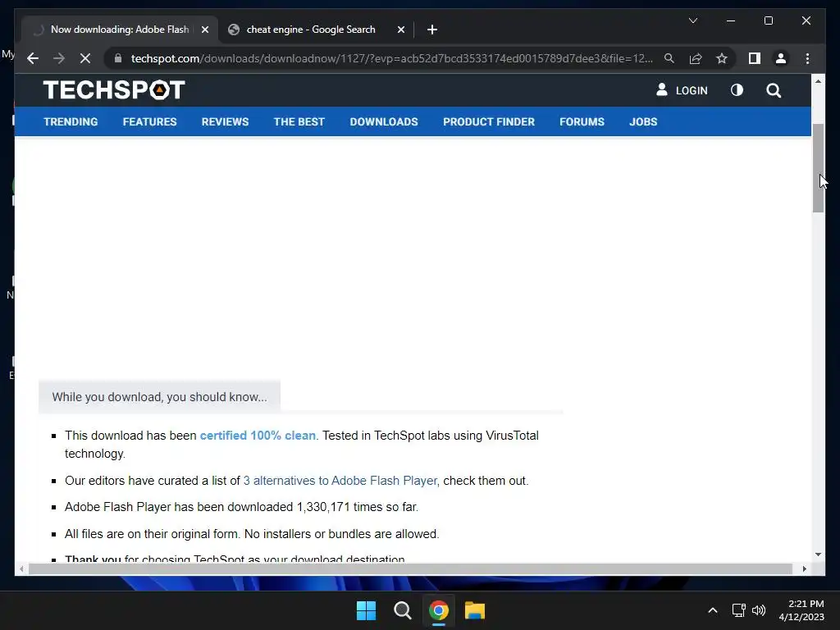
Task: Click the horizontal scrollbar thumb
Action: pos(410,569)
